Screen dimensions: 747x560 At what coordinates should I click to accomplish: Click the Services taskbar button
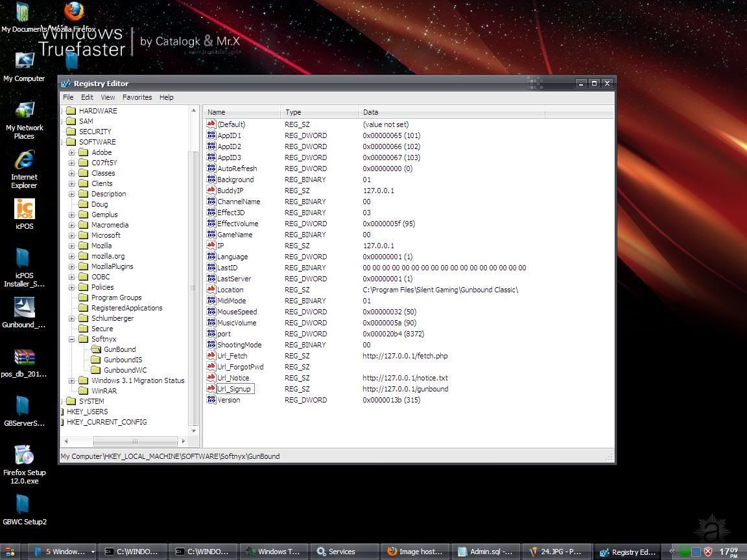click(342, 552)
